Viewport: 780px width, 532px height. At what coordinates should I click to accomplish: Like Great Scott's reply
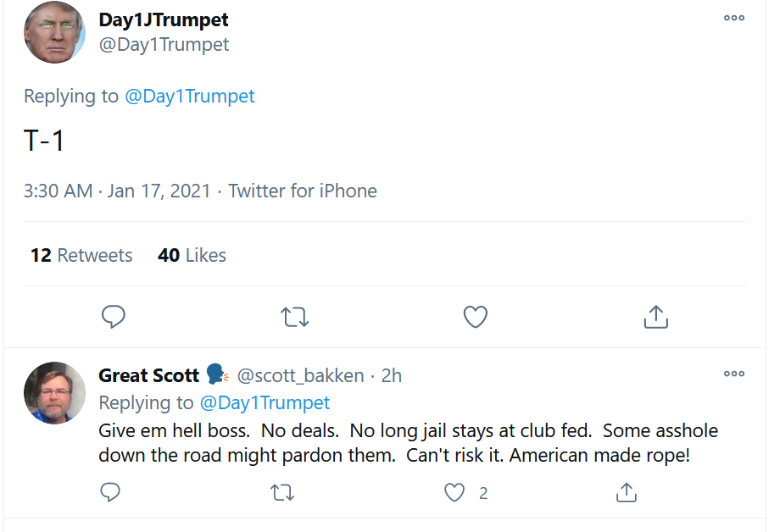tap(454, 493)
